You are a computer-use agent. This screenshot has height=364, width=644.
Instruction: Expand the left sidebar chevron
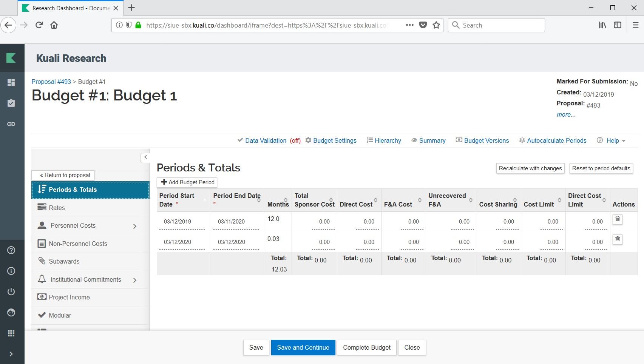tap(11, 354)
